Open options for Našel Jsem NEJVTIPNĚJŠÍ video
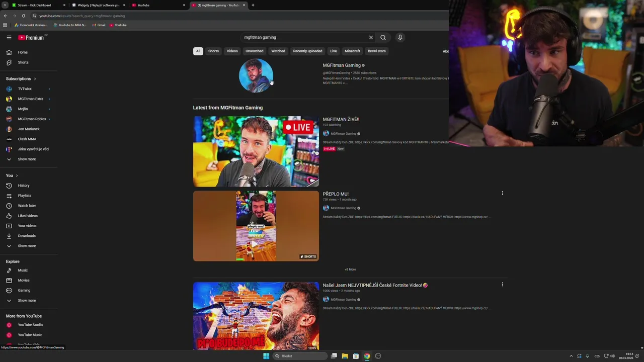This screenshot has height=362, width=644. tap(502, 285)
